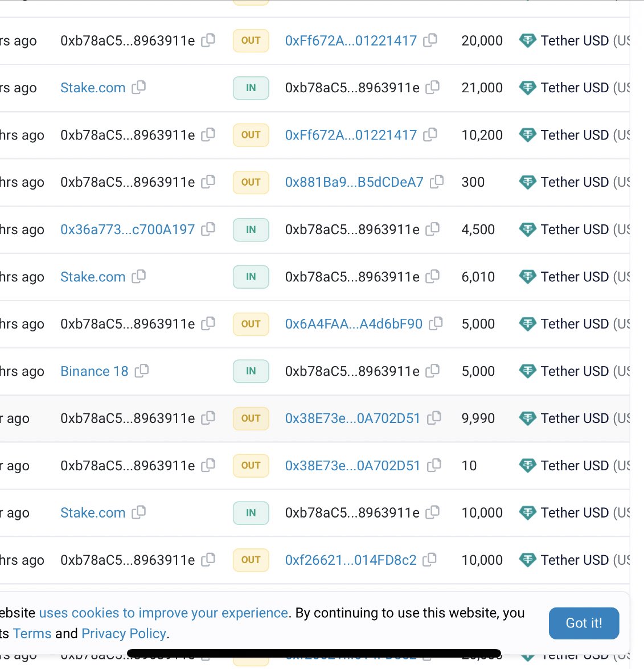Viewport: 644px width, 669px height.
Task: Copy Stake.com address in the 10,000 row
Action: tap(139, 512)
